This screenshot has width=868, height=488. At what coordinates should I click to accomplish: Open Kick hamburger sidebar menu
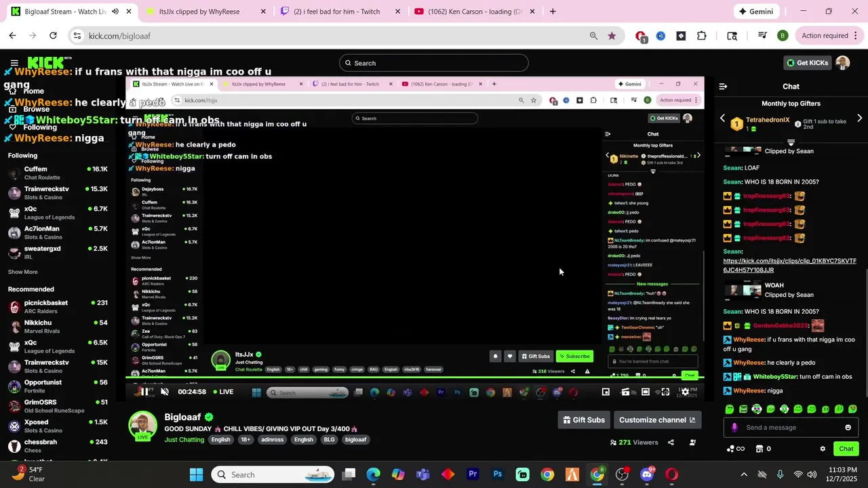(14, 63)
